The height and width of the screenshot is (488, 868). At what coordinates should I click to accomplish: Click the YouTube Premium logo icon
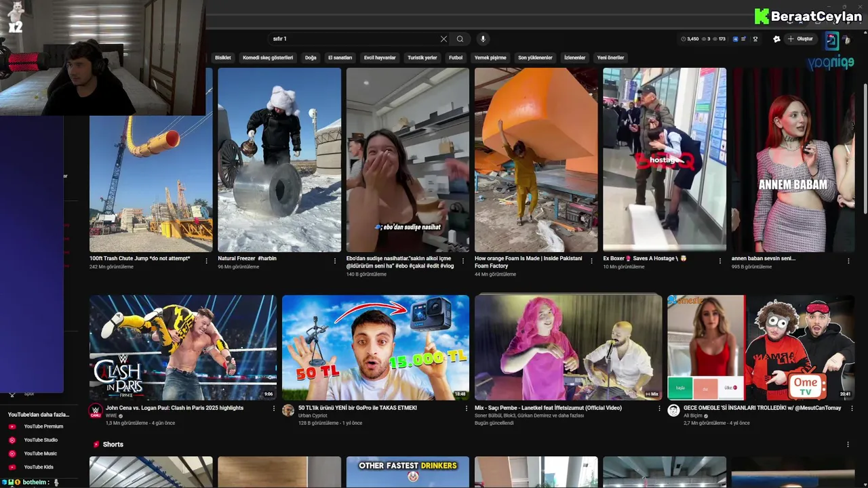click(12, 426)
